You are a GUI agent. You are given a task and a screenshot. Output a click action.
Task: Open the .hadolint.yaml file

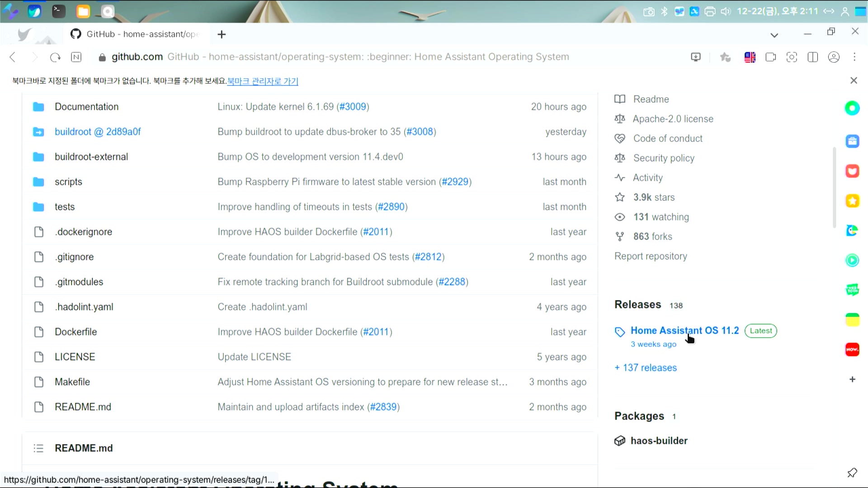click(84, 307)
